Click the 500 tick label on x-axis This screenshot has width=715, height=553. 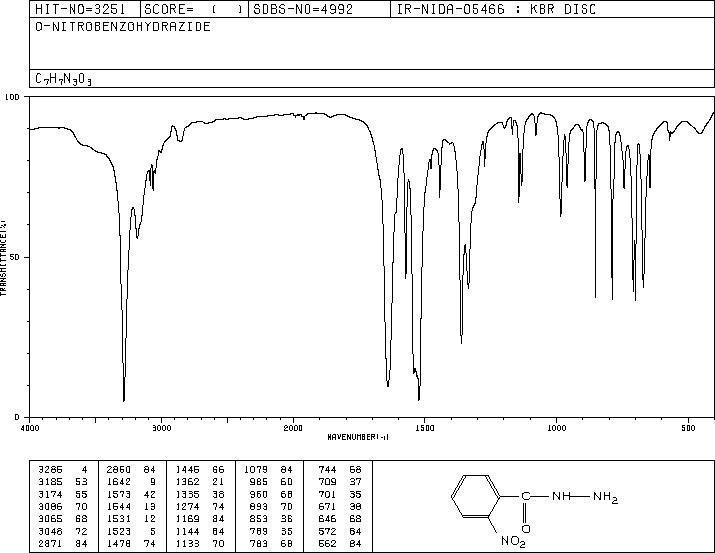[689, 428]
